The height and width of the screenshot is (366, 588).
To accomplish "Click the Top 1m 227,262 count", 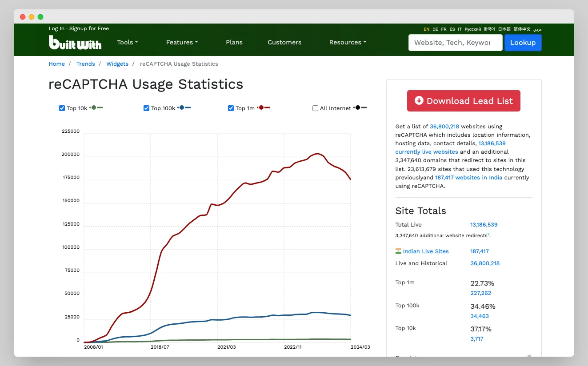I will pyautogui.click(x=481, y=293).
